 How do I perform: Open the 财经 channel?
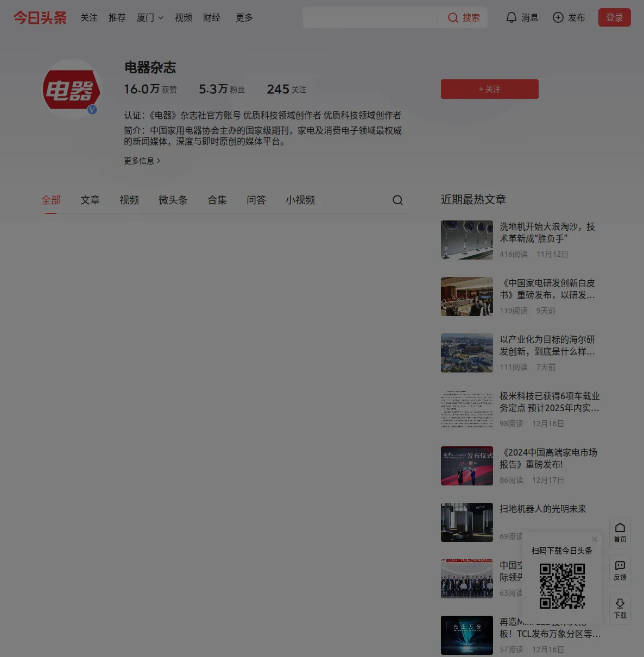pyautogui.click(x=212, y=17)
